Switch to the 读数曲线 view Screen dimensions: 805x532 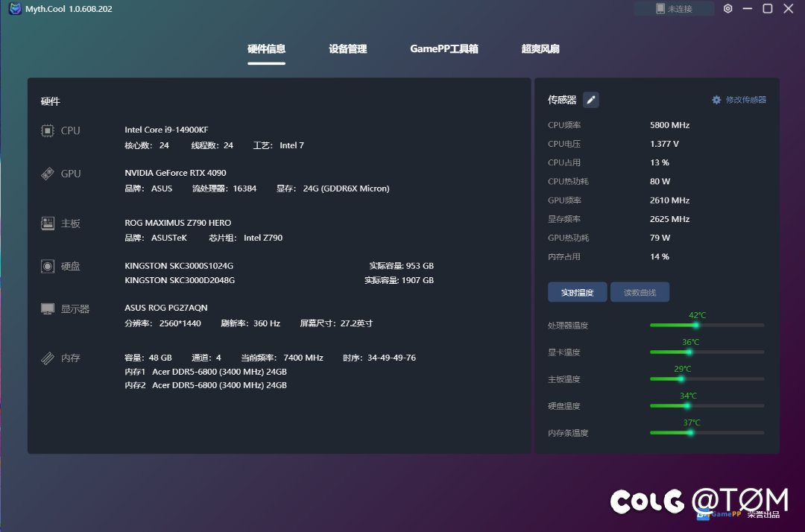[640, 292]
